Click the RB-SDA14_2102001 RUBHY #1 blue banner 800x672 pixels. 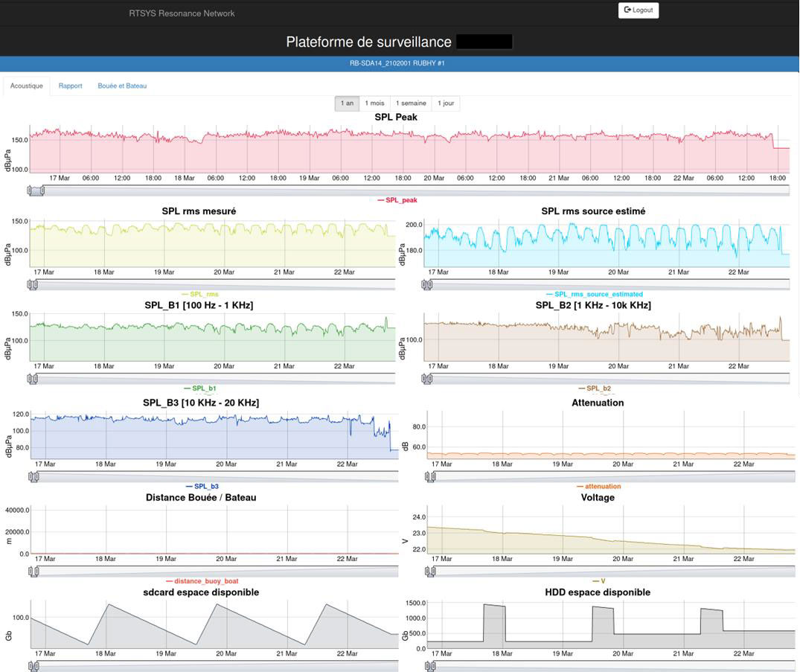pos(400,63)
